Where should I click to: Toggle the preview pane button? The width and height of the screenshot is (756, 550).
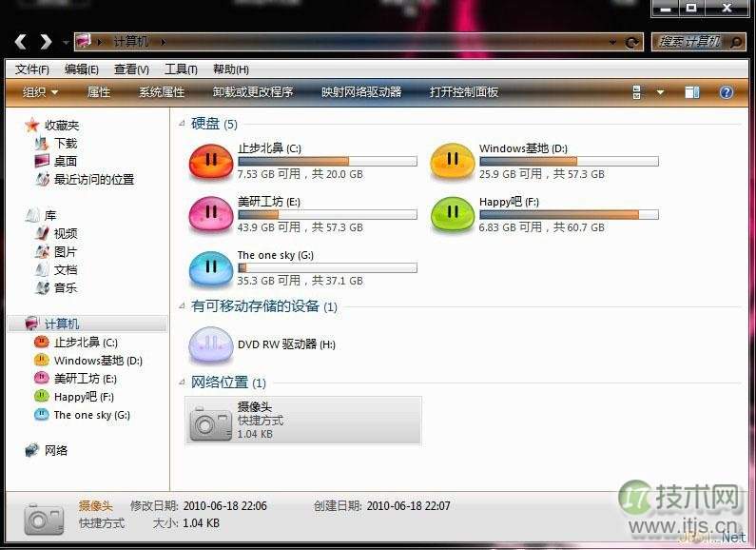[692, 92]
